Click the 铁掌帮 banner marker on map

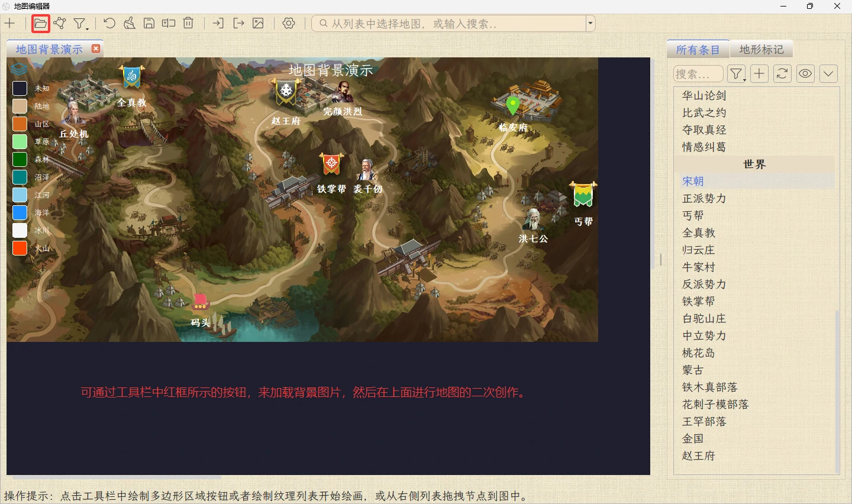coord(332,164)
